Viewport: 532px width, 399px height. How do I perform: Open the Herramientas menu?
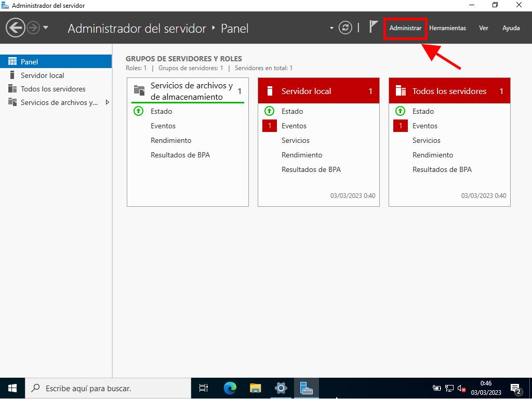point(447,28)
